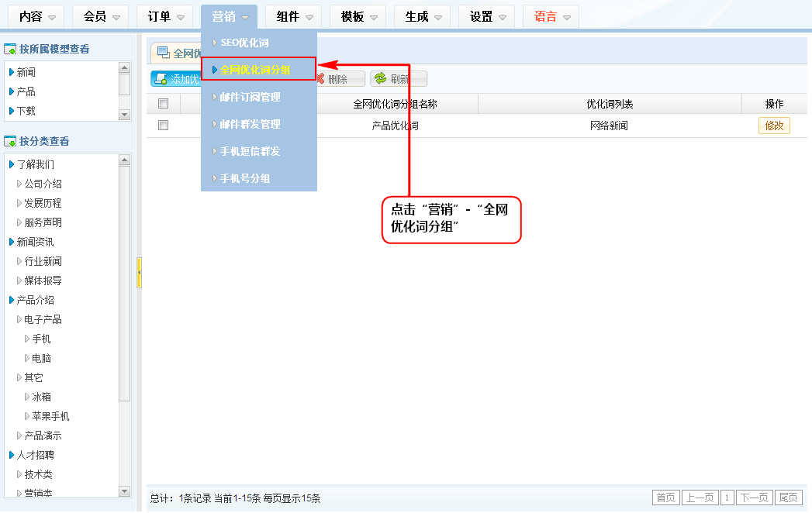Screen dimensions: 812x513
Task: Expand the 设置 top menu
Action: (489, 16)
